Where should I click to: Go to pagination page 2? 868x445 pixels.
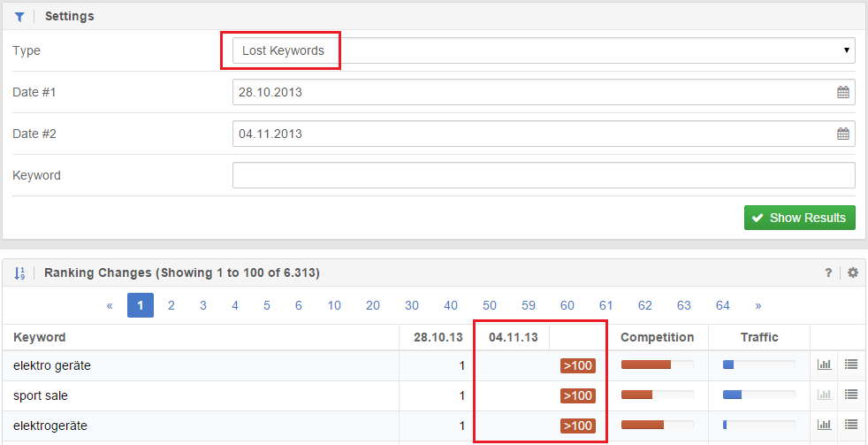coord(171,305)
